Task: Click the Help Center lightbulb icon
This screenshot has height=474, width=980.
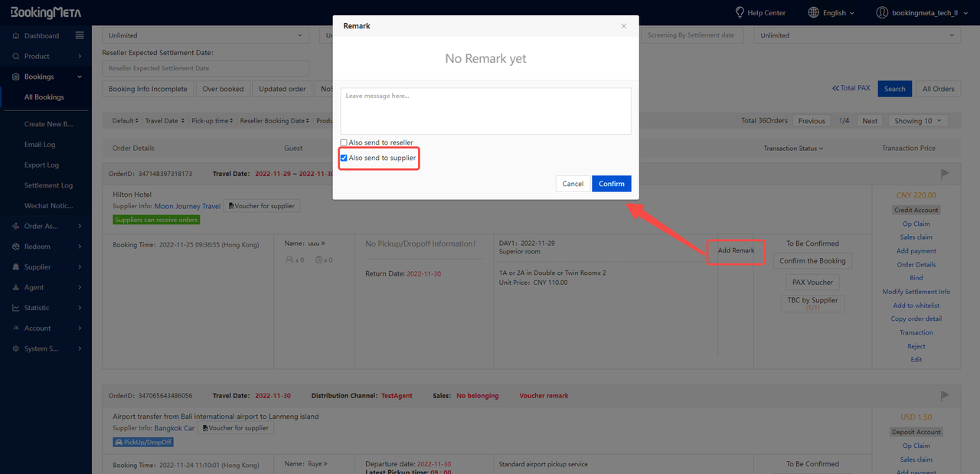Action: [740, 12]
